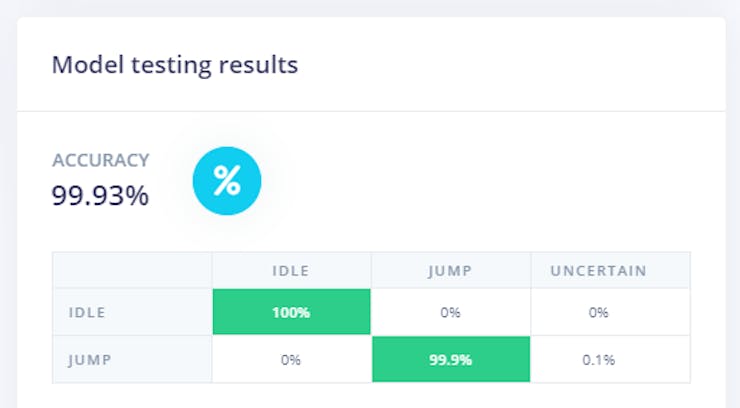The image size is (740, 408).
Task: Click the green 100% matrix cell
Action: point(291,312)
